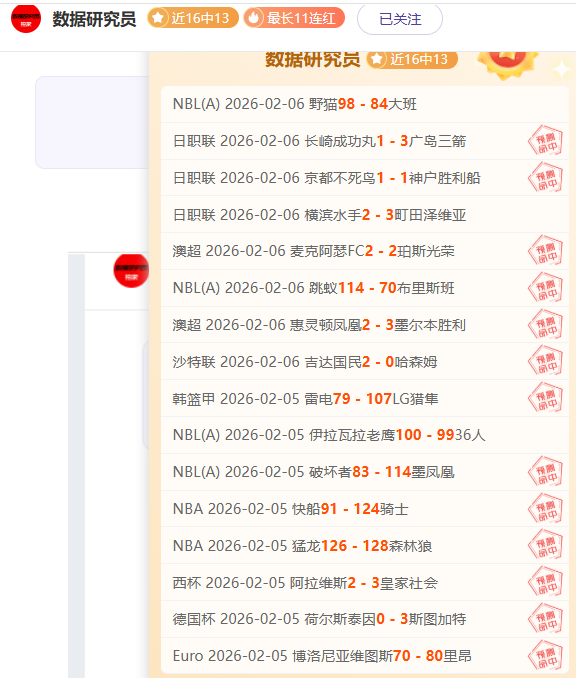This screenshot has height=678, width=576.
Task: Select row 快船91 - 124骑士
Action: pos(365,509)
